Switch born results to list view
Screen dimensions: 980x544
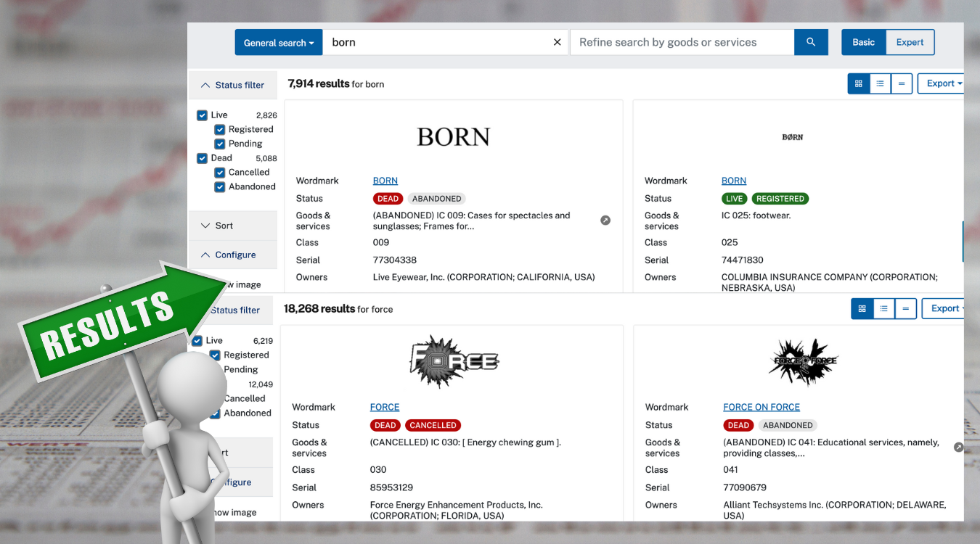point(880,83)
